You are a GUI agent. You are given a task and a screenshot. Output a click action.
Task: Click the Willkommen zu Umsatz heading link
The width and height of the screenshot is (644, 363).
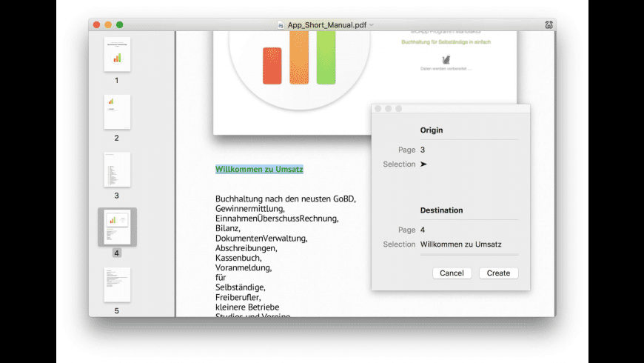coord(259,169)
